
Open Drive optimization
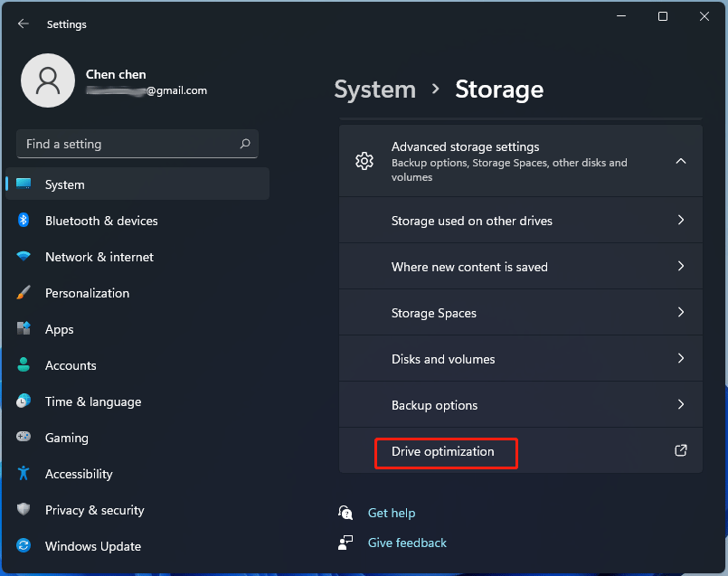(x=521, y=451)
